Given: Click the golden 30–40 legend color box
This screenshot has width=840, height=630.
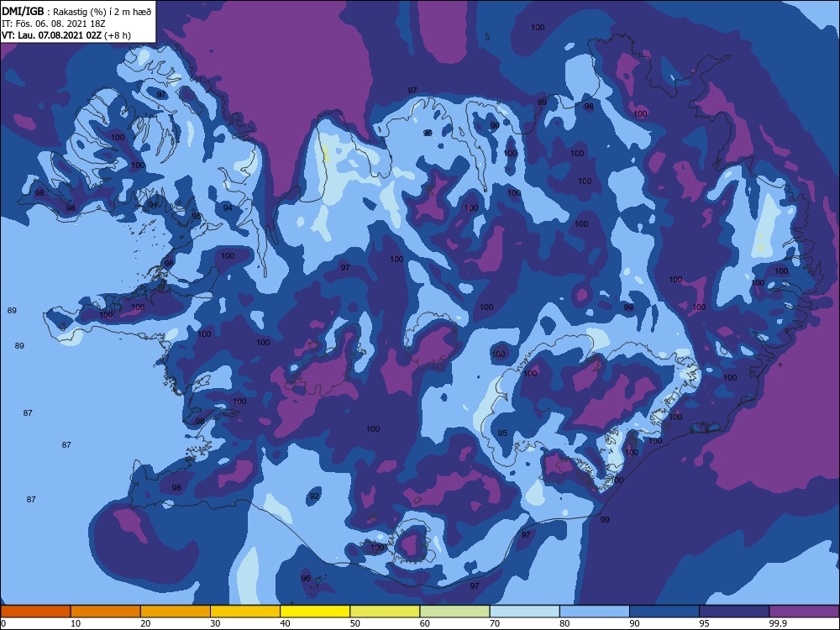Looking at the screenshot, I should (x=245, y=612).
